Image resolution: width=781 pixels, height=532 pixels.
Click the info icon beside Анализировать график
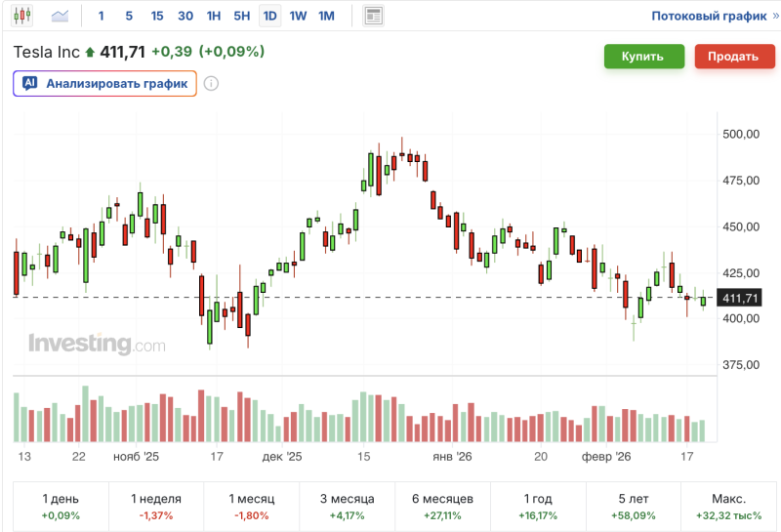(211, 84)
